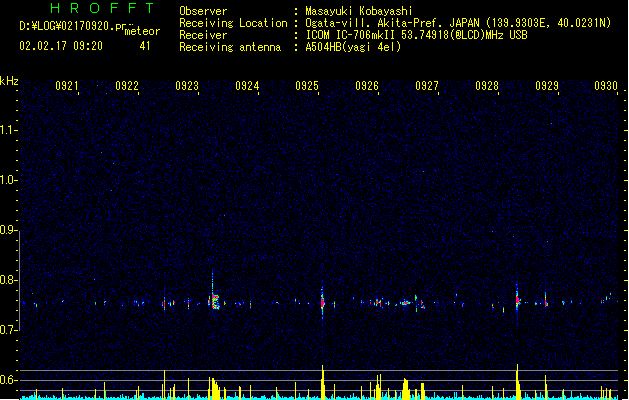Click the date stamp 02.02.17 09:20

(x=61, y=46)
